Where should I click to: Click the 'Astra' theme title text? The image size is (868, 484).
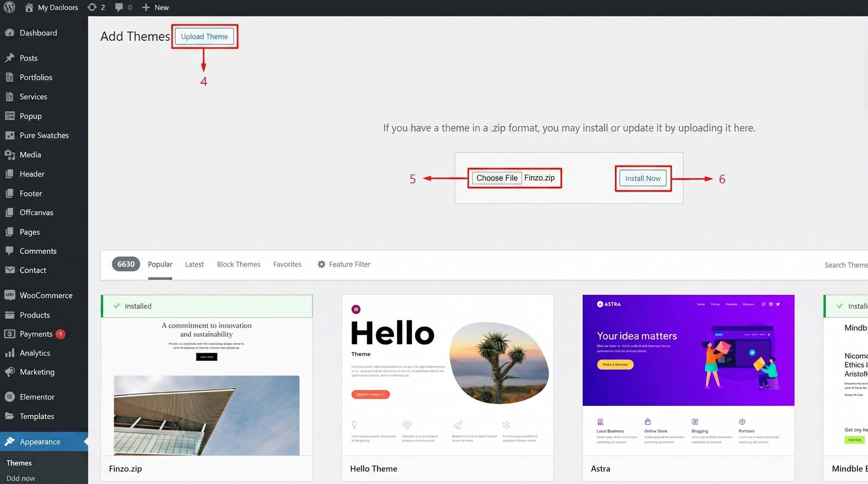point(601,469)
